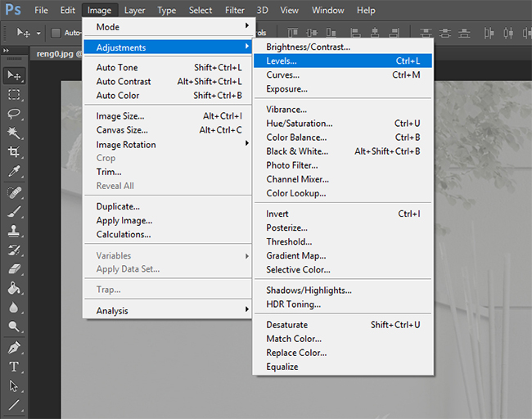
Task: Click Distribute bottom edges icon
Action: (464, 33)
